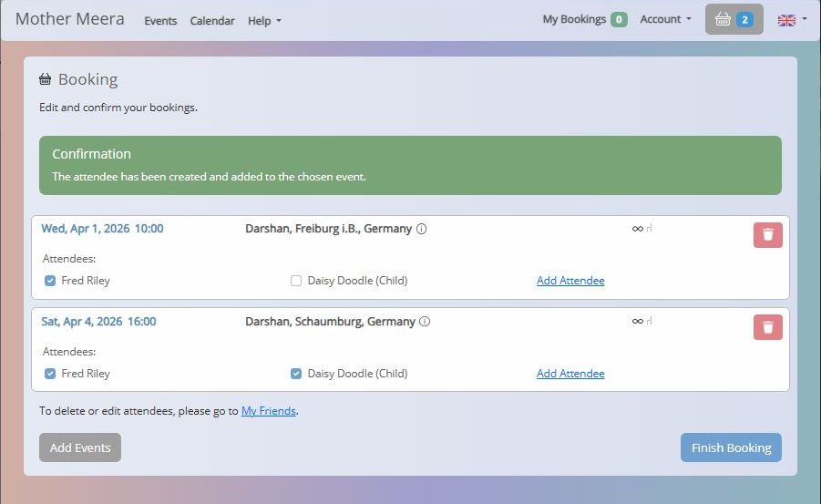Delete the Schaumburg Darshan booking
The image size is (821, 504).
click(x=767, y=327)
